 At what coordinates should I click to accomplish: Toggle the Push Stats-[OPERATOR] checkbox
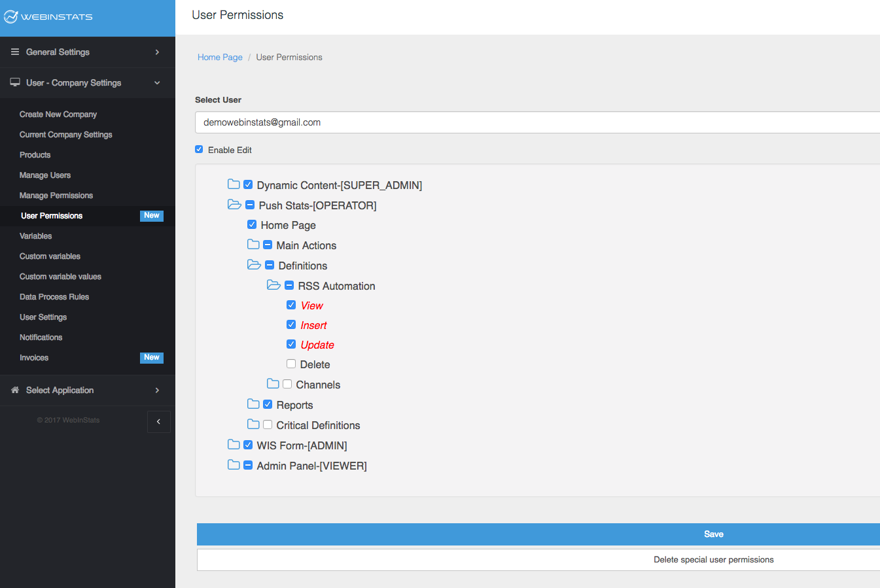click(x=250, y=205)
